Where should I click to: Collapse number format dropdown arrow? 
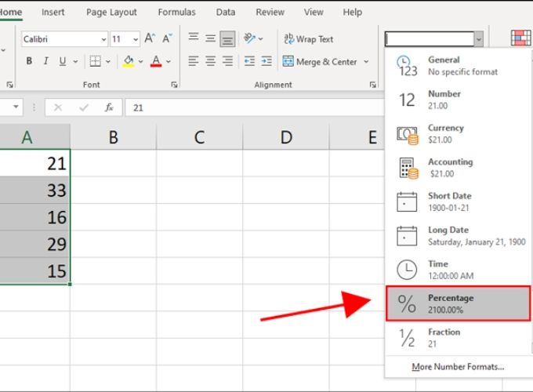[x=479, y=39]
